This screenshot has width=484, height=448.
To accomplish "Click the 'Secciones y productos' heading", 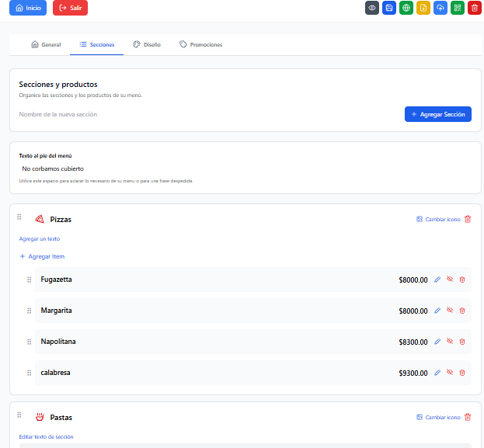I will point(58,85).
